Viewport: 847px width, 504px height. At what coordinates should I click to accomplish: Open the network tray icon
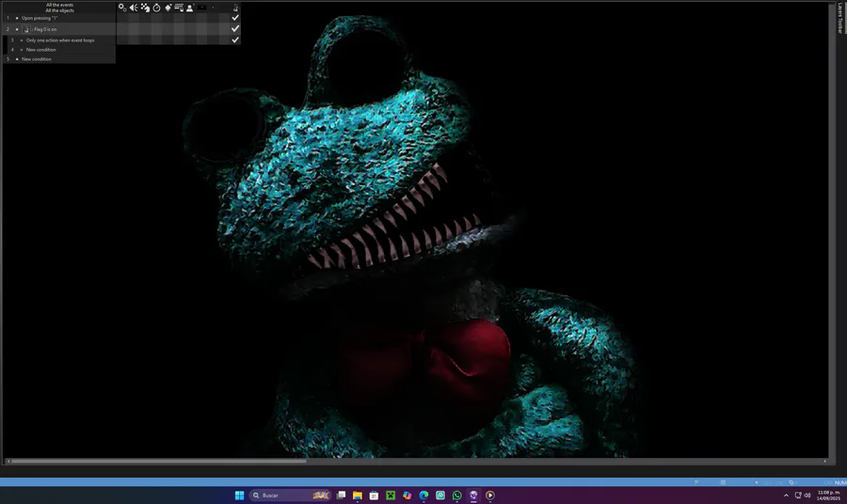798,496
